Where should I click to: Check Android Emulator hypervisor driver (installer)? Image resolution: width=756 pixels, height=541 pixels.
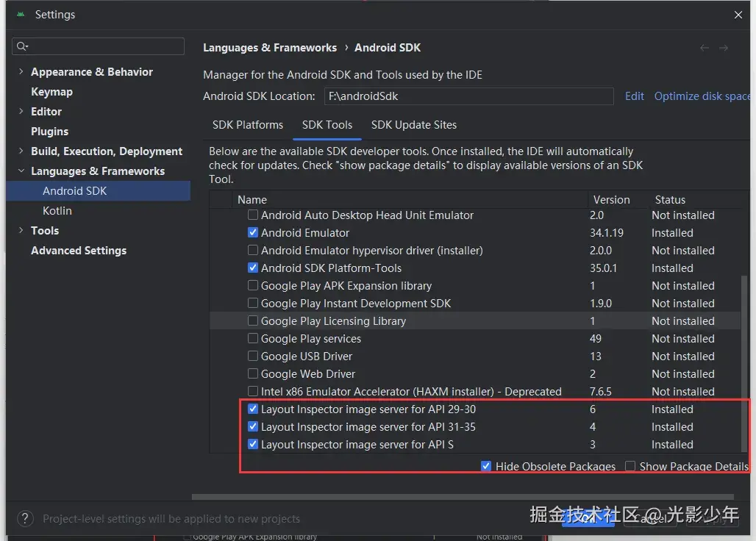(x=253, y=250)
